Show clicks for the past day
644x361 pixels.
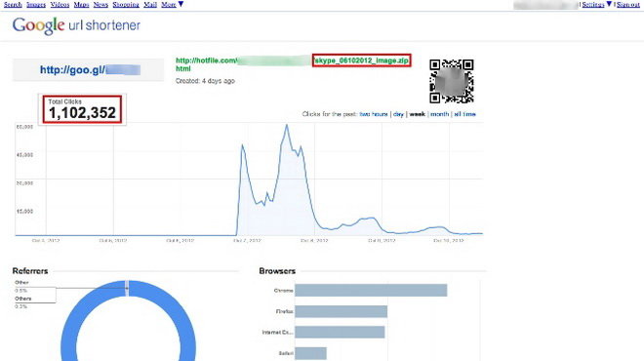(x=398, y=114)
